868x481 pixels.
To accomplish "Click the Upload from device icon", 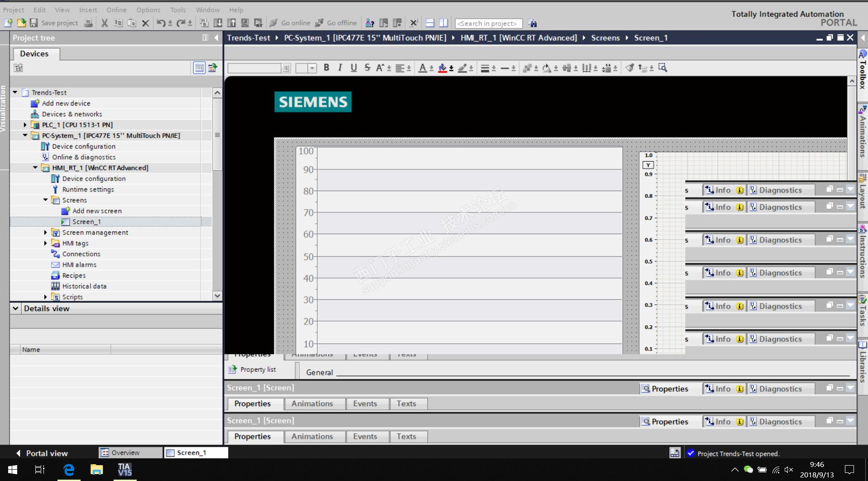I will point(231,23).
